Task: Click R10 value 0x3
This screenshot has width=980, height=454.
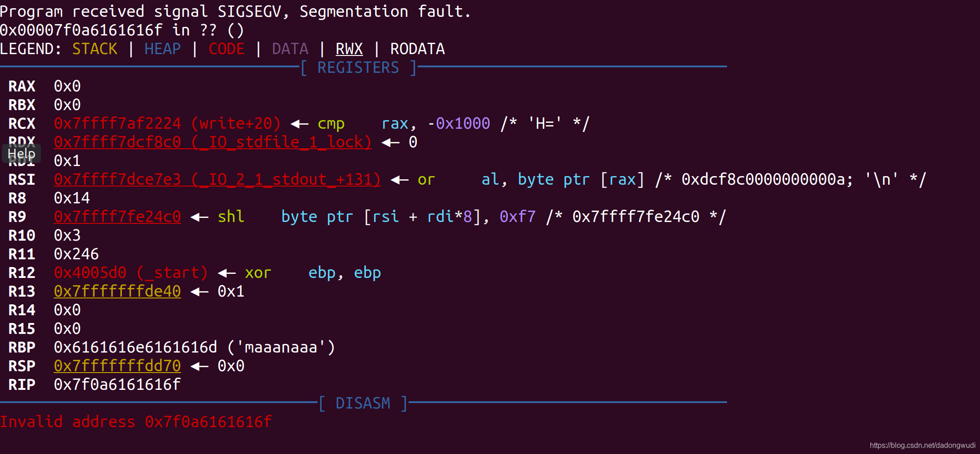Action: [67, 236]
